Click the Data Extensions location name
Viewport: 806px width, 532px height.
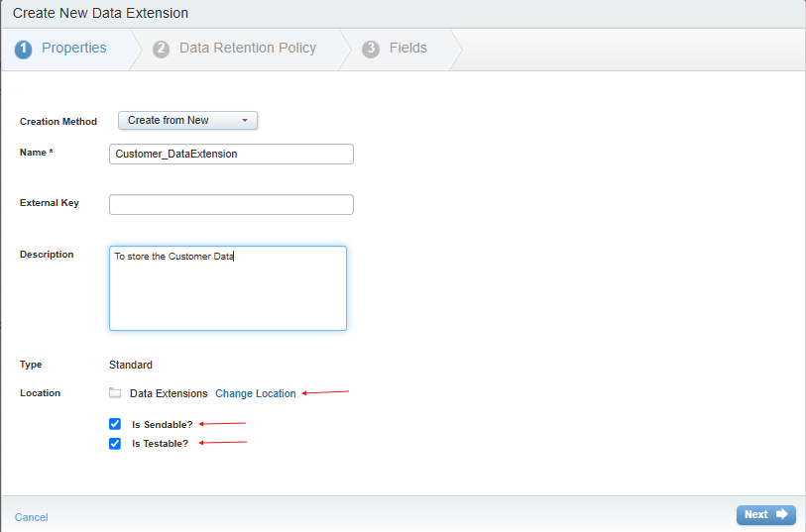pos(169,393)
